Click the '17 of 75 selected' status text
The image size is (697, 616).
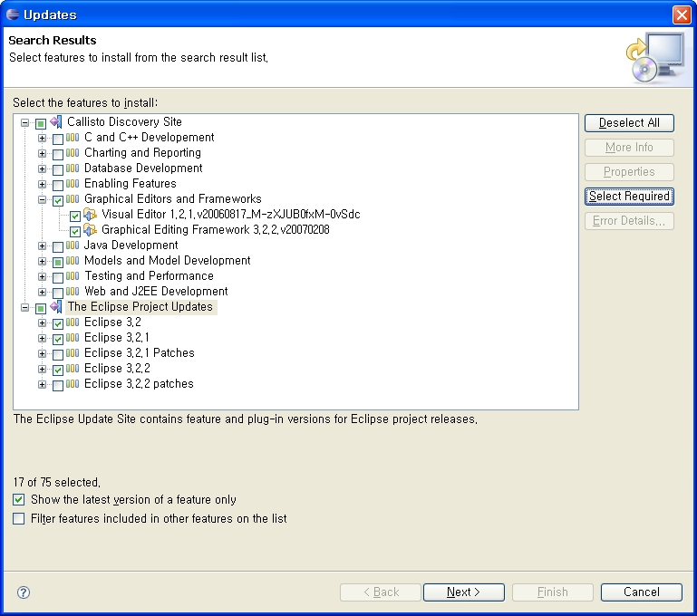pos(57,482)
